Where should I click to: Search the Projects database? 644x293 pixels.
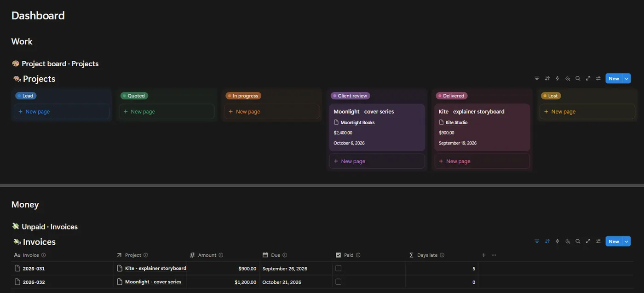(578, 79)
